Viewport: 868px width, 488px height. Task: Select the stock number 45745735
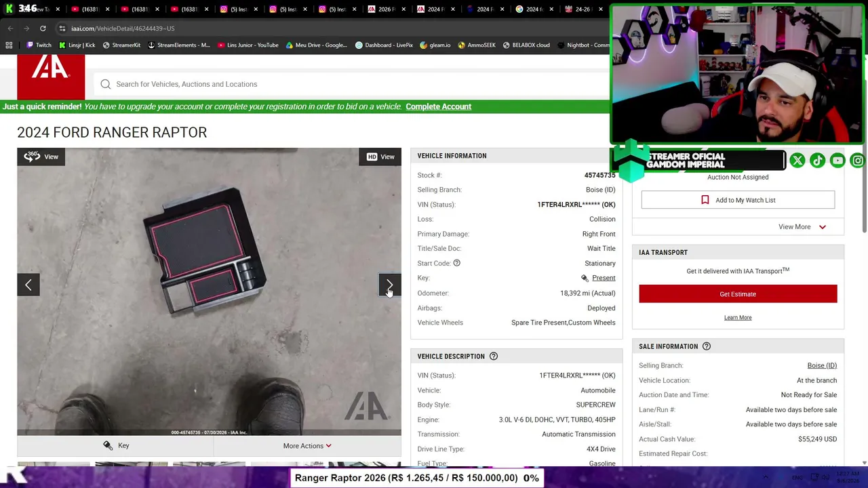600,175
